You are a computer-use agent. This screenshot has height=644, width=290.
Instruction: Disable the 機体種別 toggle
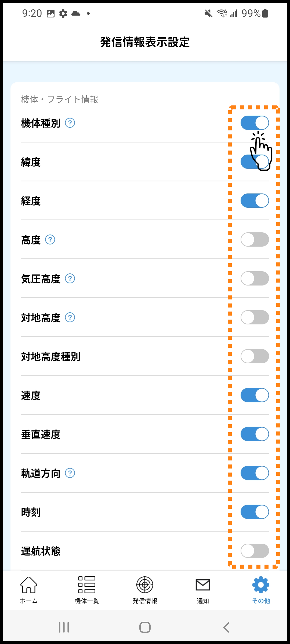pyautogui.click(x=255, y=123)
